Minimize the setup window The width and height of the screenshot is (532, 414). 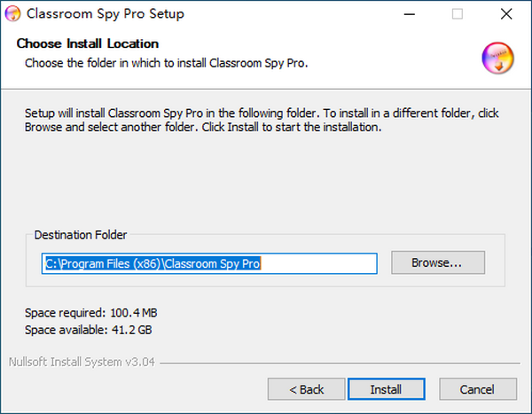[x=410, y=15]
